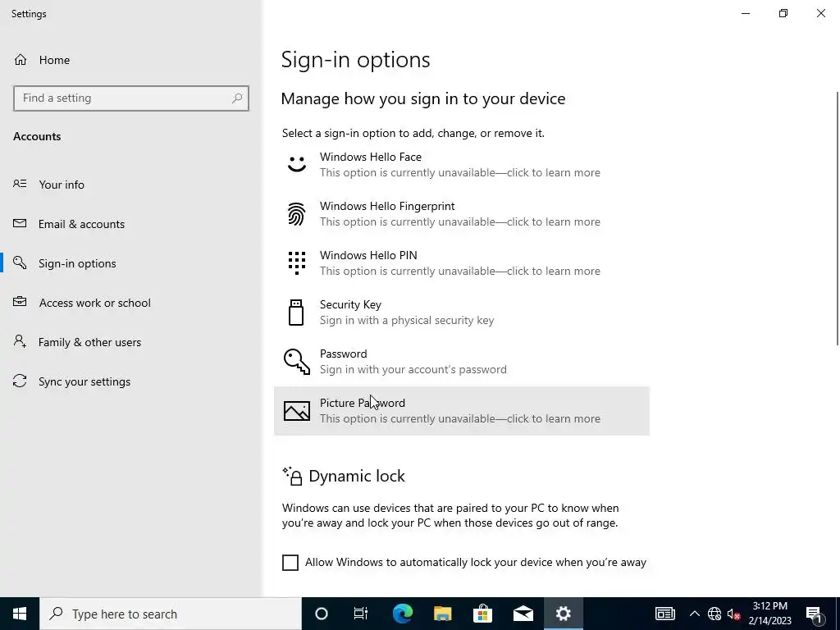Select the Windows Hello PIN option
The width and height of the screenshot is (840, 630).
pos(462,263)
